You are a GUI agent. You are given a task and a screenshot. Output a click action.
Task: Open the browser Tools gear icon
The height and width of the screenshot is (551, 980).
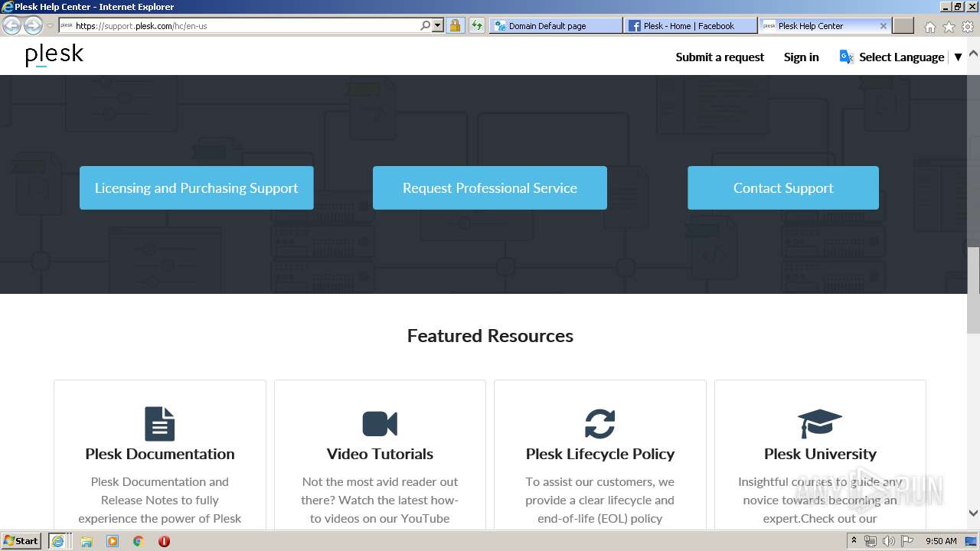[x=968, y=27]
